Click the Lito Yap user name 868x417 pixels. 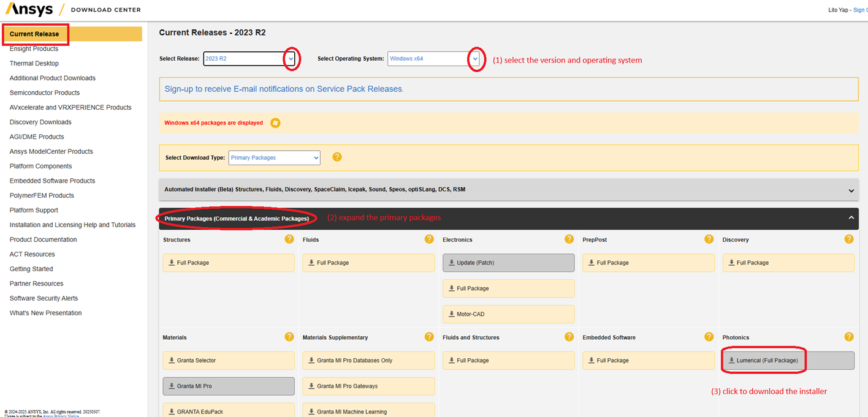[x=839, y=10]
